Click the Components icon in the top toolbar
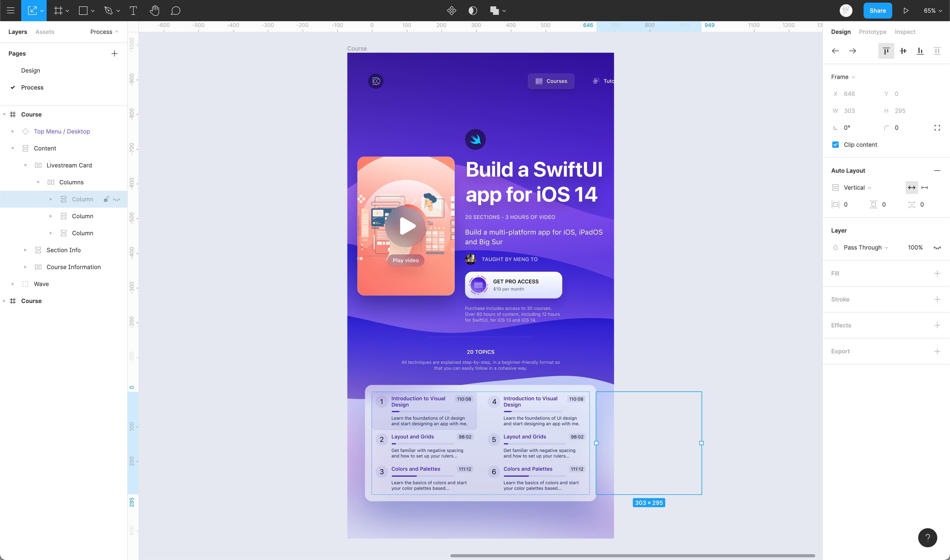This screenshot has width=950, height=560. 452,11
